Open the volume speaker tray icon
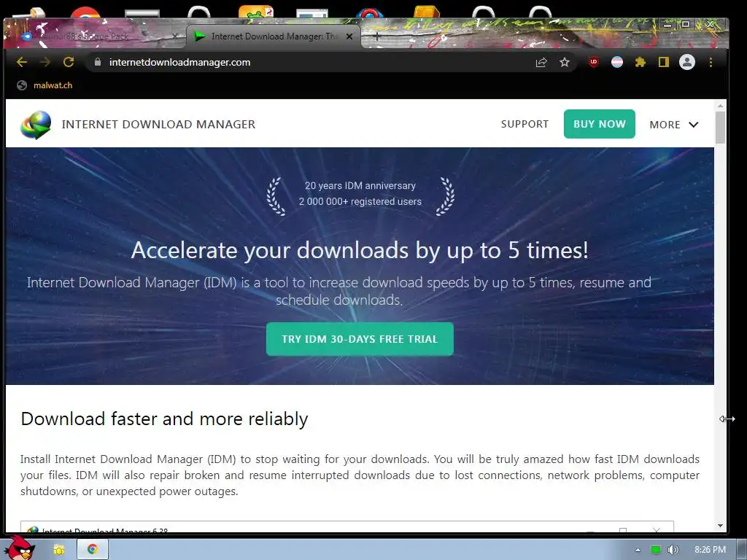The height and width of the screenshot is (560, 747). (x=673, y=550)
